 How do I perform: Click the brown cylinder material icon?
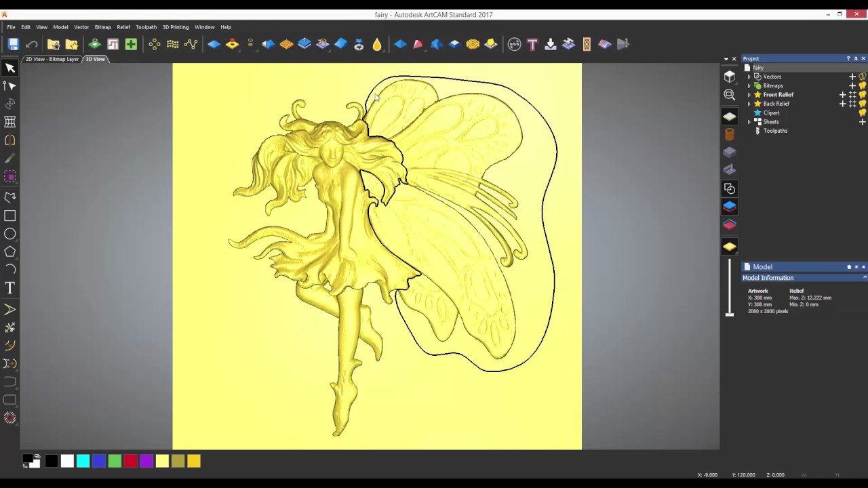(730, 134)
